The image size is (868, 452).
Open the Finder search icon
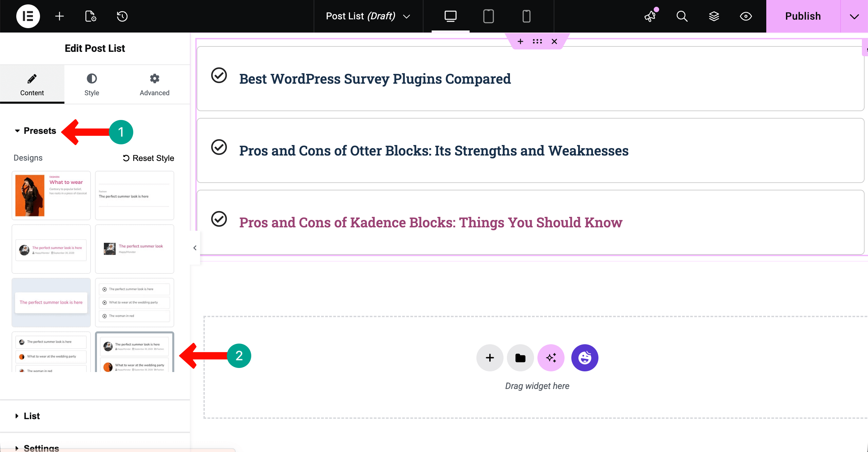tap(682, 16)
